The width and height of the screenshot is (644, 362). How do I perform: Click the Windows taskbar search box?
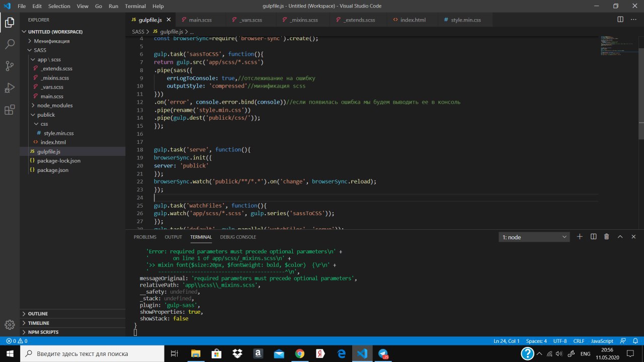[x=93, y=354]
